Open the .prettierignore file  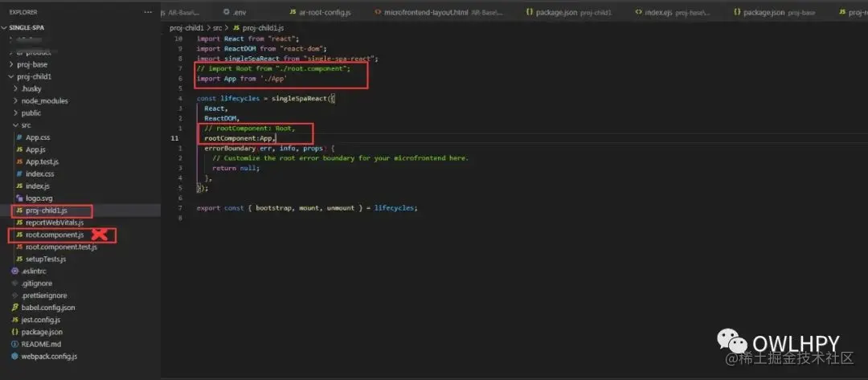point(43,296)
